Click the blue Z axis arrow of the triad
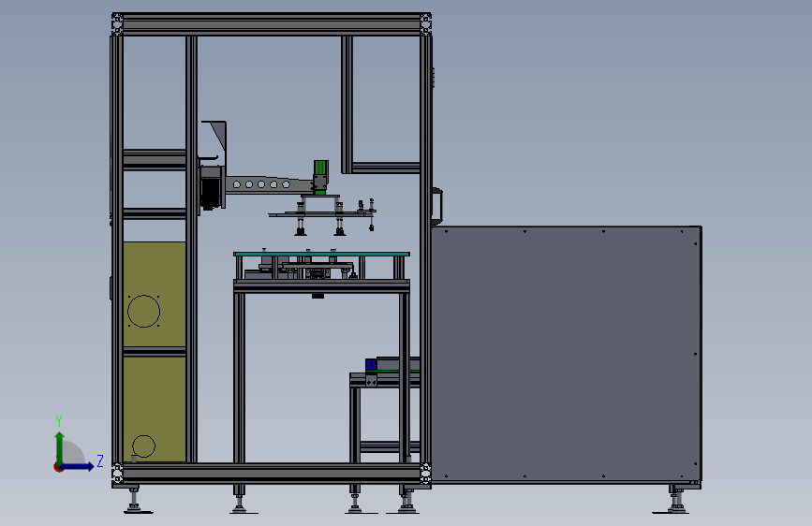Viewport: 812px width, 526px height. (78, 466)
